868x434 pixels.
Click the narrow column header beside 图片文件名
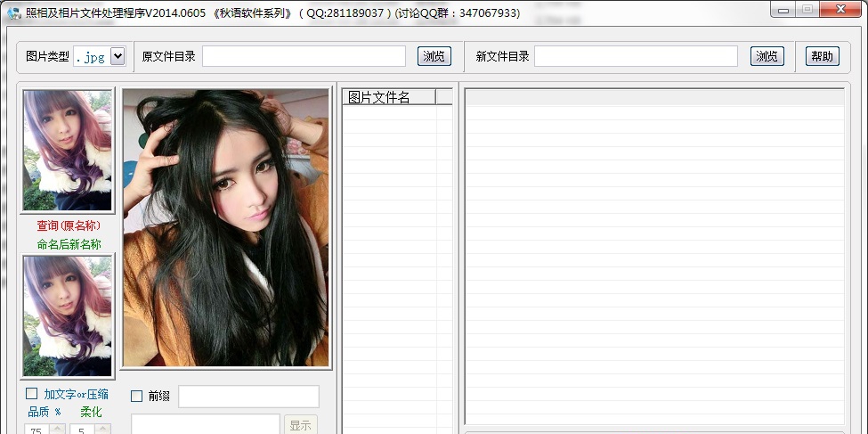pyautogui.click(x=444, y=97)
